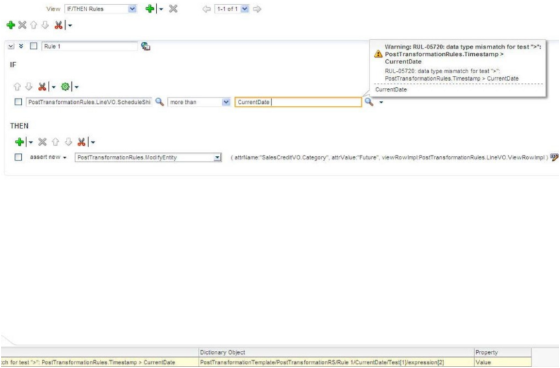Select the PostTransformationTemplate dictionary object cell
Viewport: 560px width, 368px height.
(336, 362)
